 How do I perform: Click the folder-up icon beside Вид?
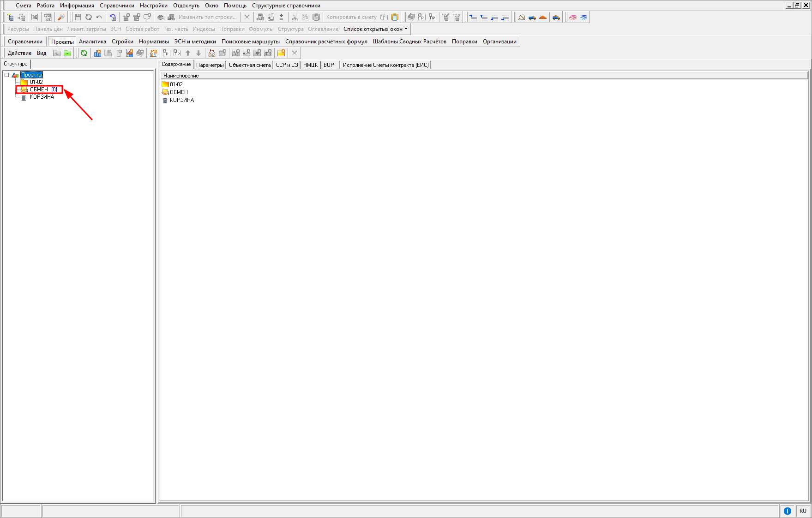coord(57,53)
